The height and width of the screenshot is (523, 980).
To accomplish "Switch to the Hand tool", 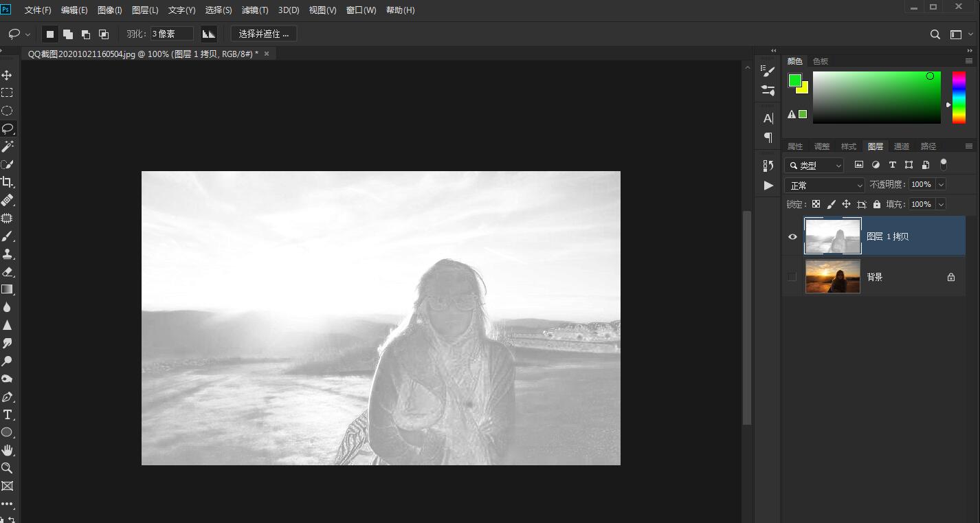I will click(7, 450).
